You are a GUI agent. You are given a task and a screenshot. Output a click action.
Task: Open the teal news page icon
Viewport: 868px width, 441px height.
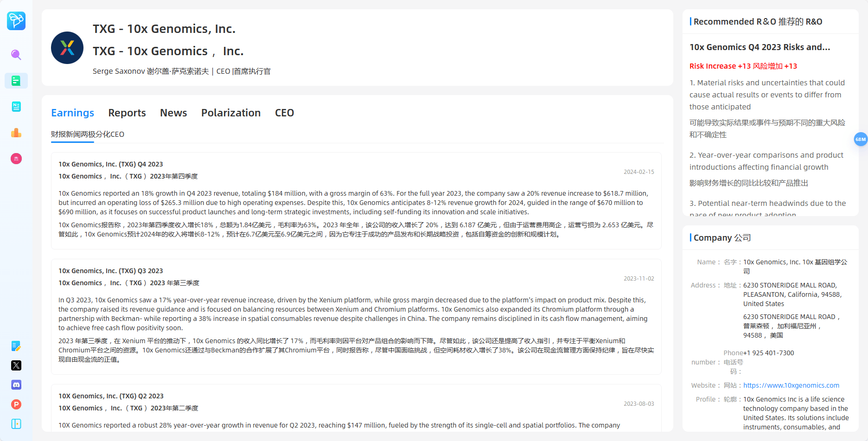click(x=16, y=107)
